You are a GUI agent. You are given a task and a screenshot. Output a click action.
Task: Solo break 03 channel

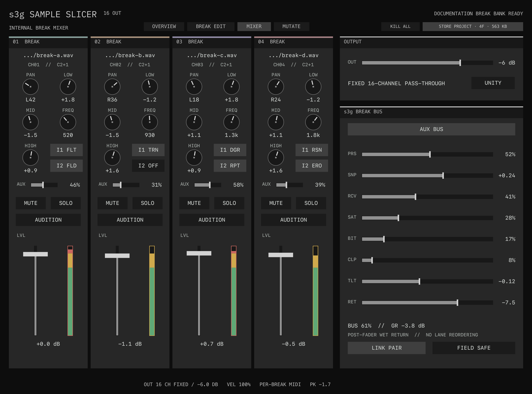pos(229,203)
